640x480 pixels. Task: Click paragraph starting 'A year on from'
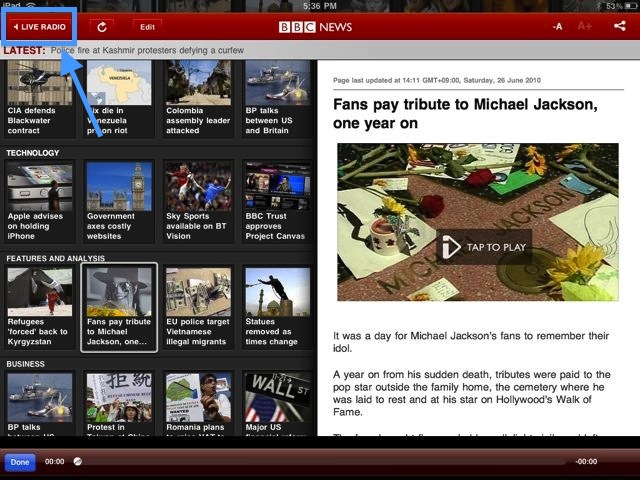pyautogui.click(x=472, y=393)
